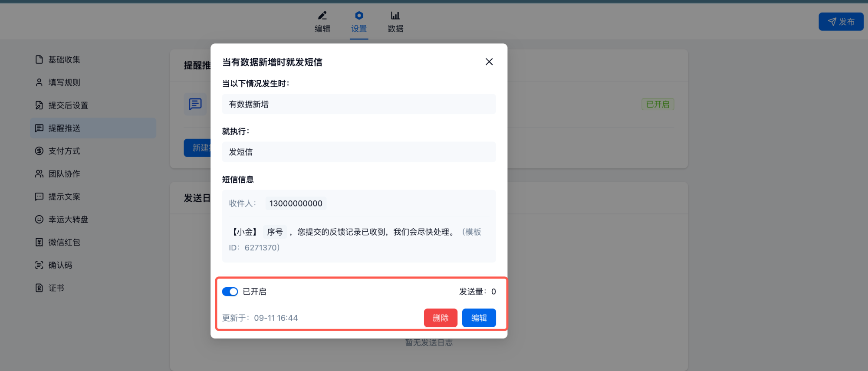868x371 pixels.
Task: Click 支付方式 payment coin icon
Action: click(39, 151)
